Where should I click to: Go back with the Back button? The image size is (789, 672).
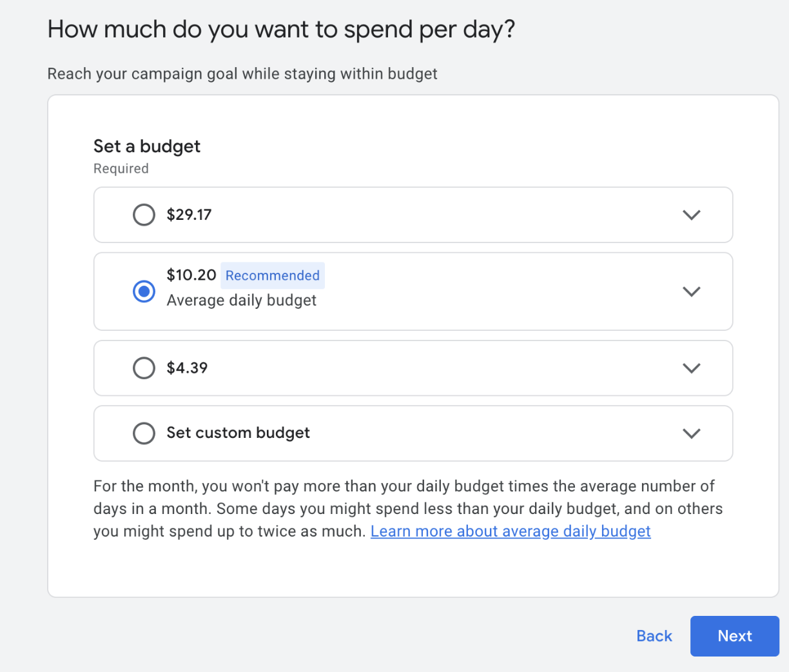654,636
